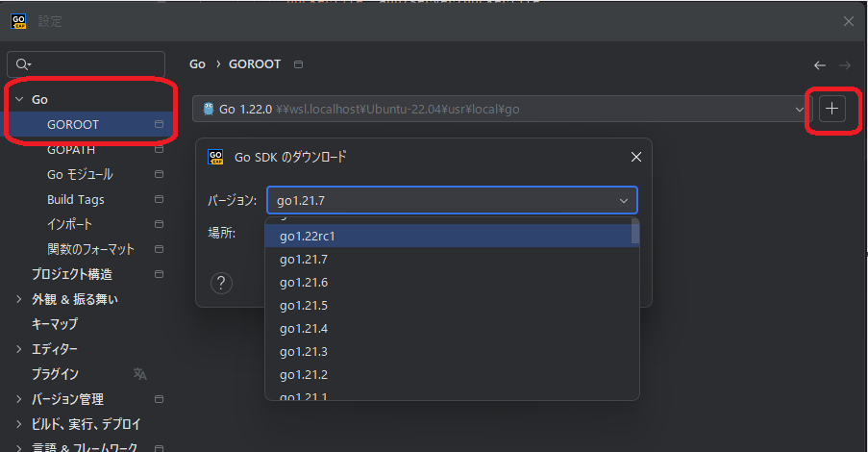Click the project icon on 関数のフォーマット row
Screen dimensions: 868x452
[x=159, y=249]
